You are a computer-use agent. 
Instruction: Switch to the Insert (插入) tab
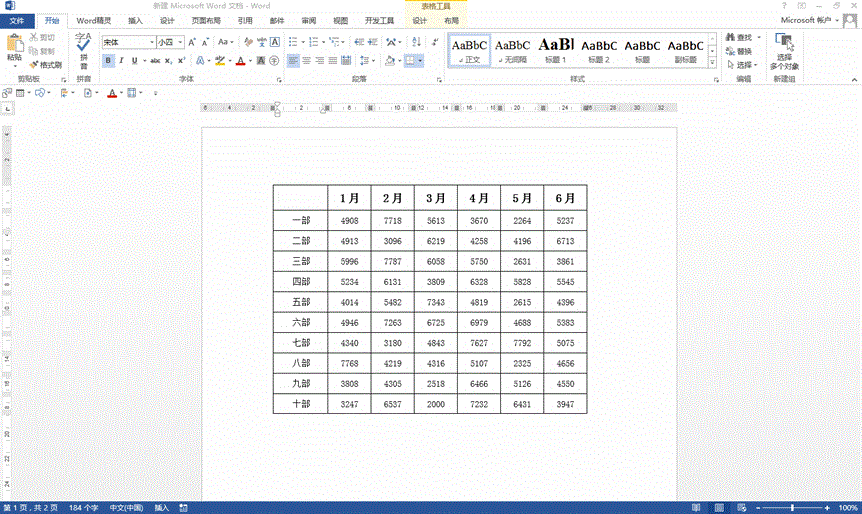(x=135, y=20)
